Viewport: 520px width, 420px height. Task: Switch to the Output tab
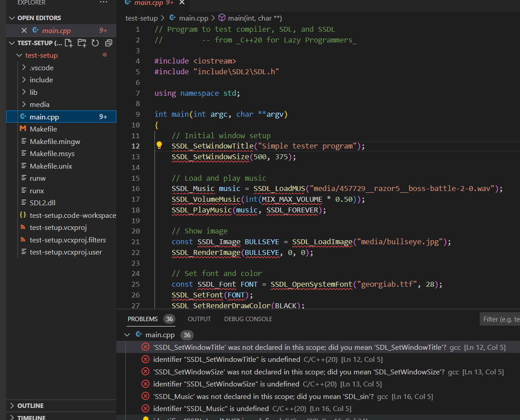pyautogui.click(x=199, y=319)
